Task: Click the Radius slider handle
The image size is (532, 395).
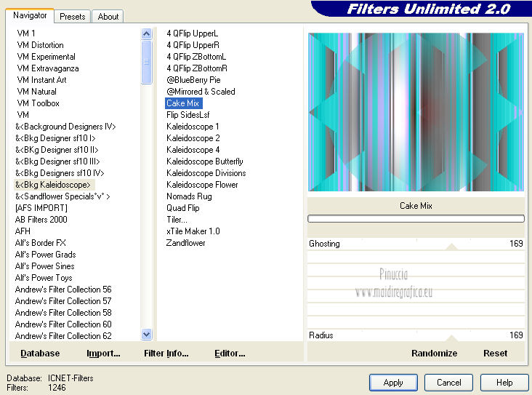Action: (x=451, y=338)
